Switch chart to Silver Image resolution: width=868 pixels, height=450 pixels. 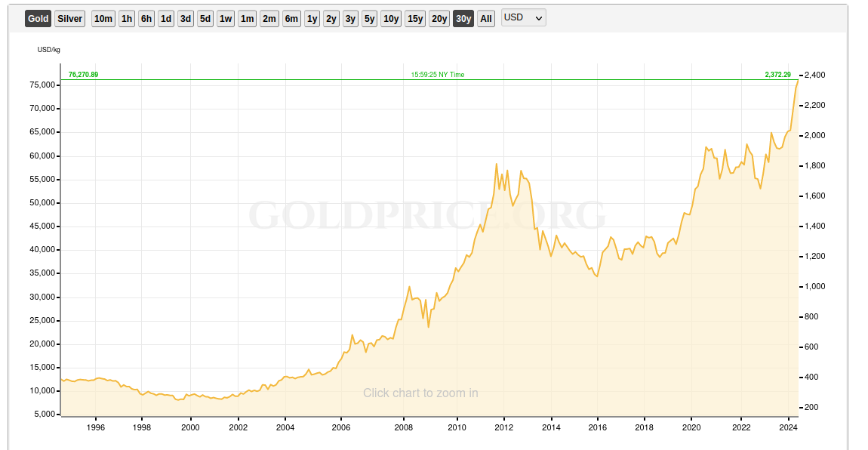click(x=70, y=19)
